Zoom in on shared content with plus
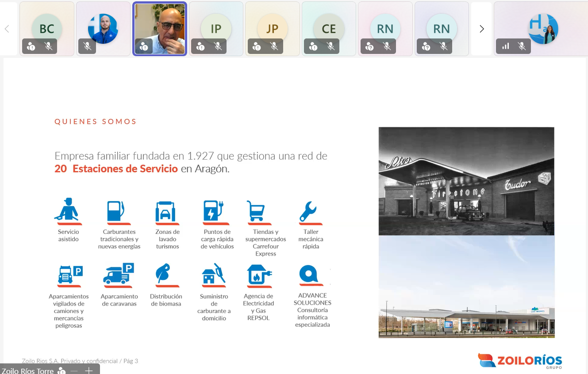588x374 pixels. click(89, 370)
